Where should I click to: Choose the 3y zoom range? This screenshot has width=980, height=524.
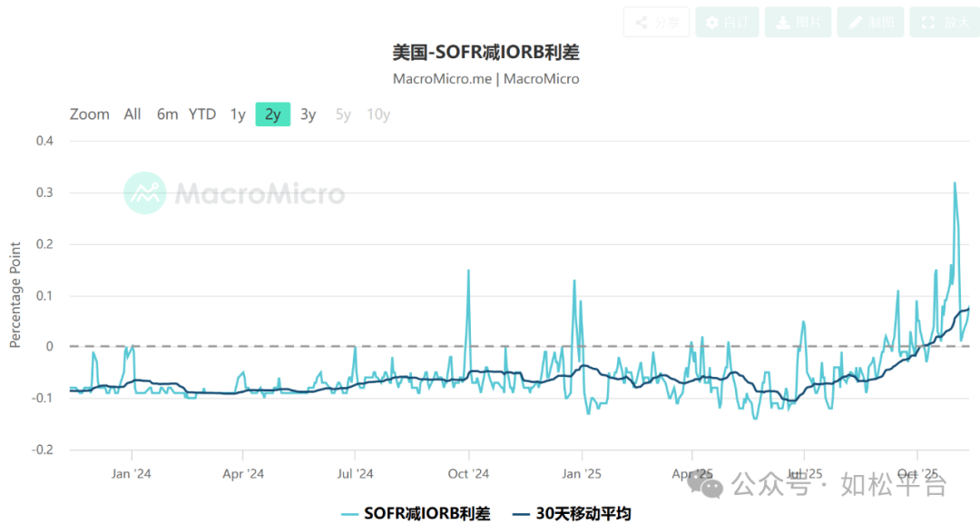309,114
